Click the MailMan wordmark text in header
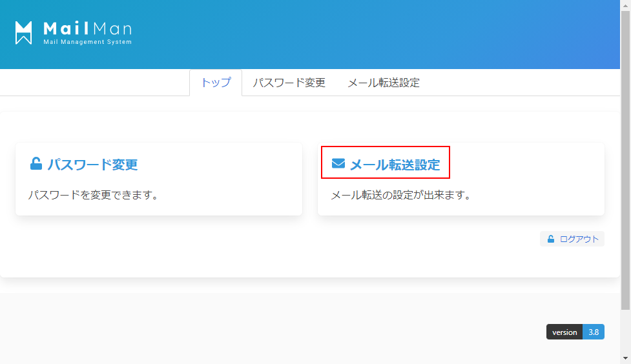 pyautogui.click(x=87, y=28)
